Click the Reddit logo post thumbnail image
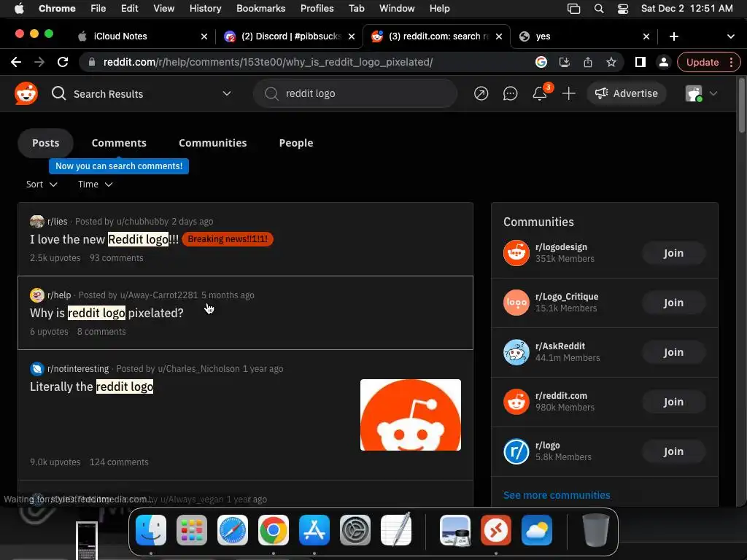The height and width of the screenshot is (560, 747). pos(411,415)
